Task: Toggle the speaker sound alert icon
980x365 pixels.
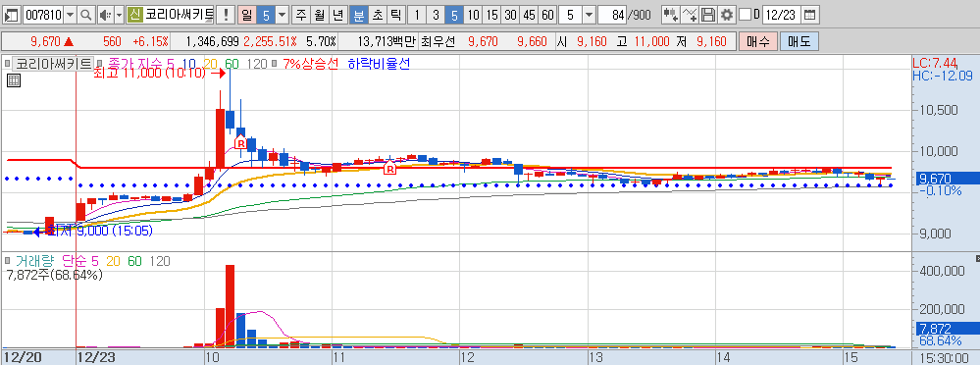Action: [105, 15]
